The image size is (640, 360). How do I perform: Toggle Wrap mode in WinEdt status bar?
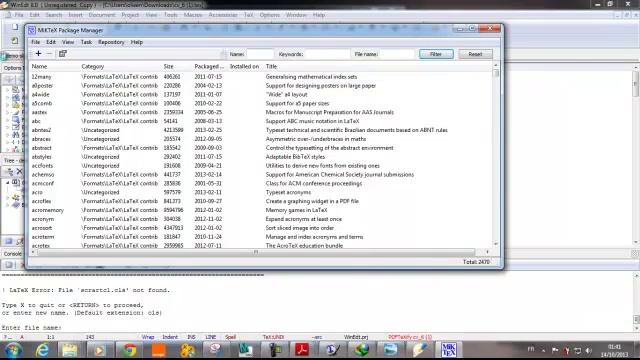point(148,337)
